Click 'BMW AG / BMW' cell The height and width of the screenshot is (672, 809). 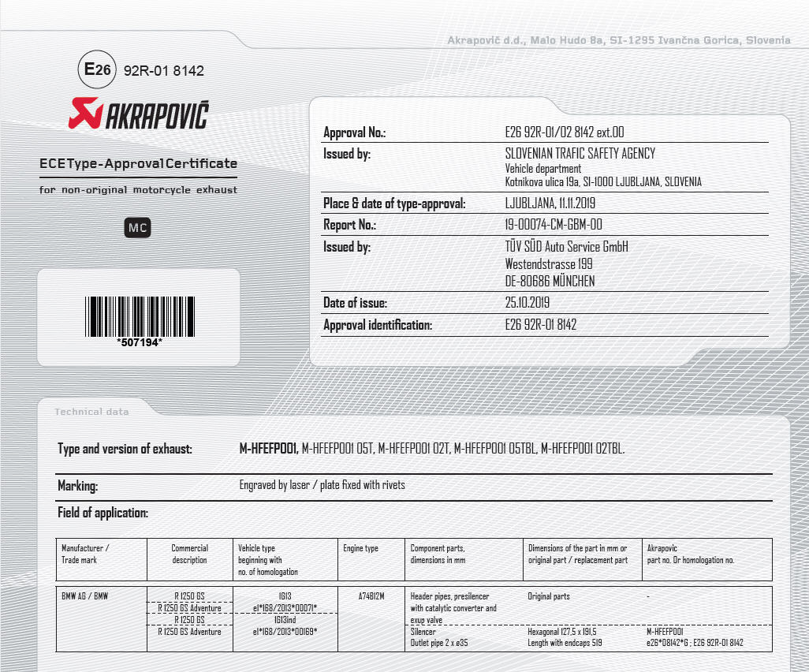click(84, 596)
